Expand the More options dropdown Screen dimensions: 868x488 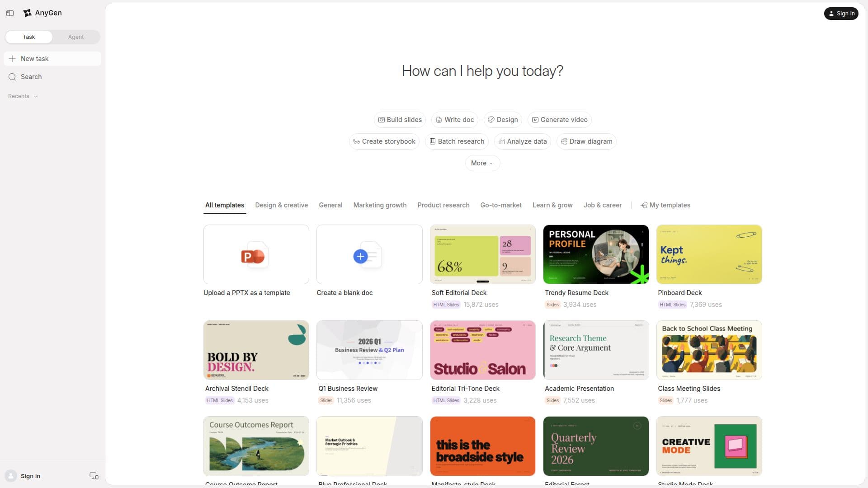(x=482, y=163)
